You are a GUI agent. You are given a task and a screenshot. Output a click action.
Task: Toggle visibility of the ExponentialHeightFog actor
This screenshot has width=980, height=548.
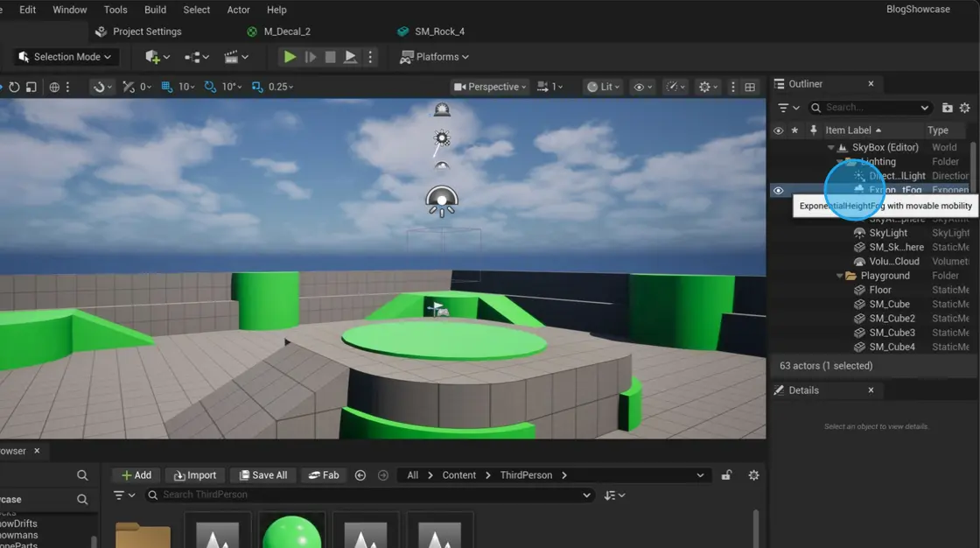(x=778, y=190)
